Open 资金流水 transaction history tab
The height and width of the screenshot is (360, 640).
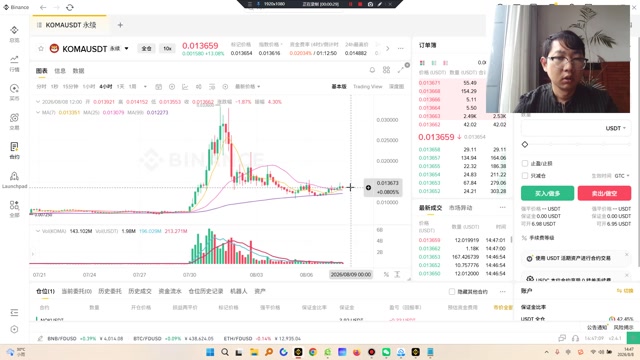point(170,291)
